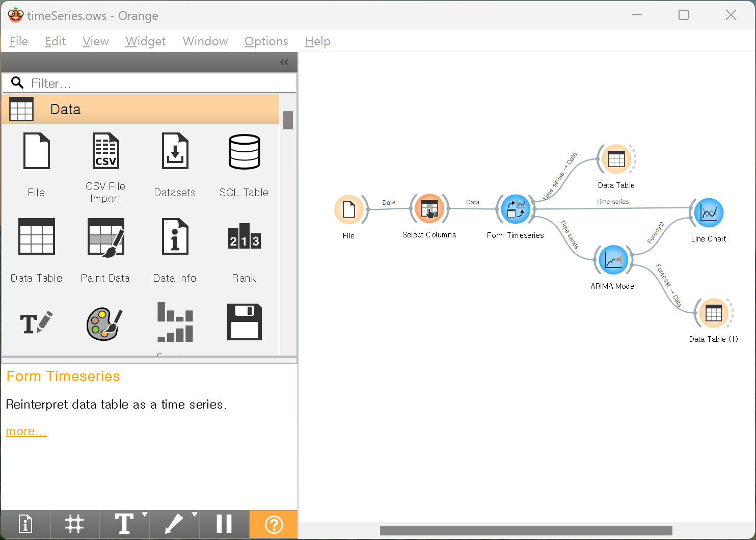756x540 pixels.
Task: Select the floppy disk Save widget icon
Action: click(x=244, y=322)
